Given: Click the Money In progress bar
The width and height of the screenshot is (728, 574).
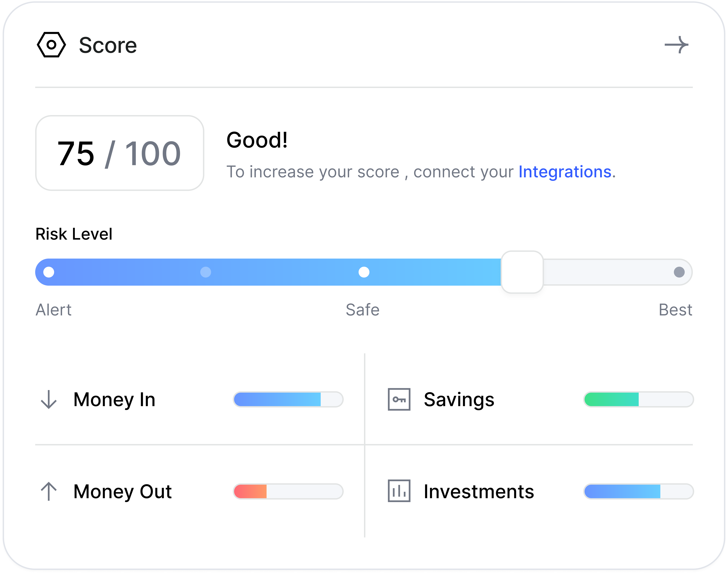Looking at the screenshot, I should (x=288, y=399).
